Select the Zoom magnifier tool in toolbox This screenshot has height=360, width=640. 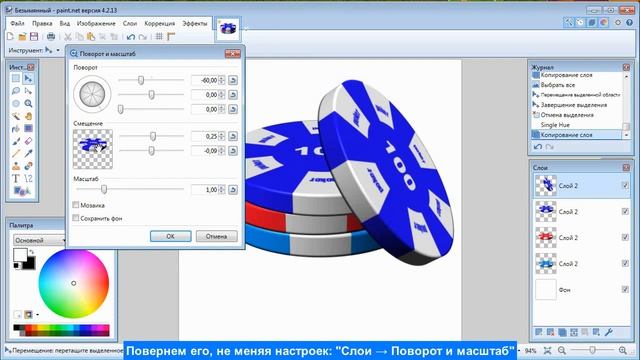click(28, 104)
